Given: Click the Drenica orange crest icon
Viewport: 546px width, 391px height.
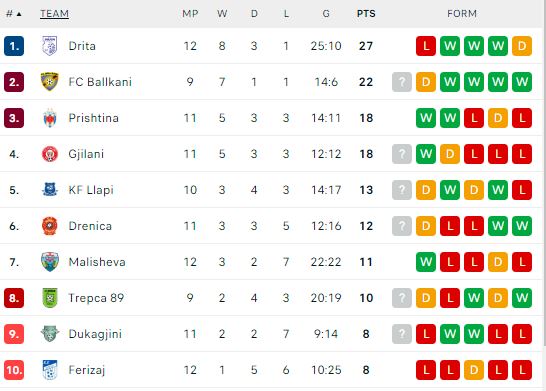Looking at the screenshot, I should [x=50, y=226].
